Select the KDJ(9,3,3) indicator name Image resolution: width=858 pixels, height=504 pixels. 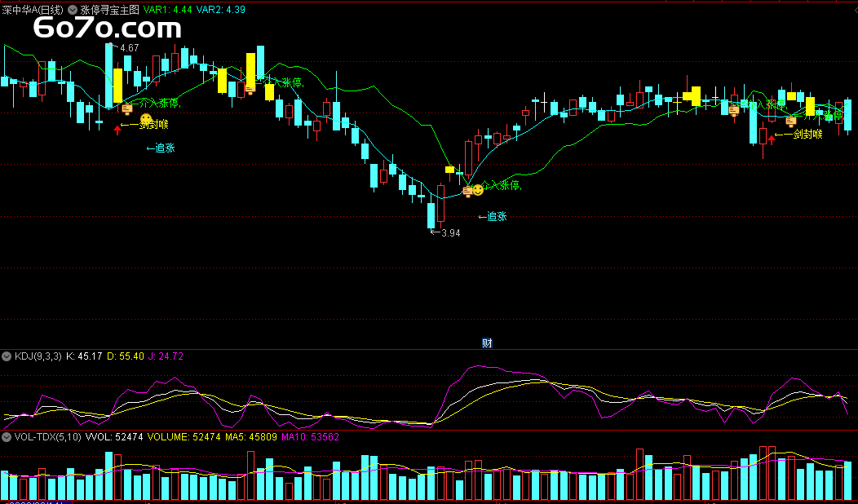tap(38, 356)
